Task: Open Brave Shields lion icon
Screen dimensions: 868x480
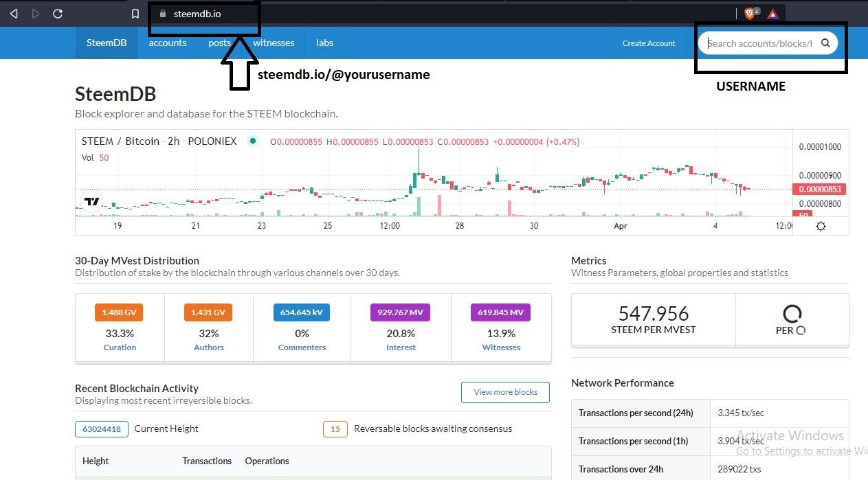Action: point(750,13)
